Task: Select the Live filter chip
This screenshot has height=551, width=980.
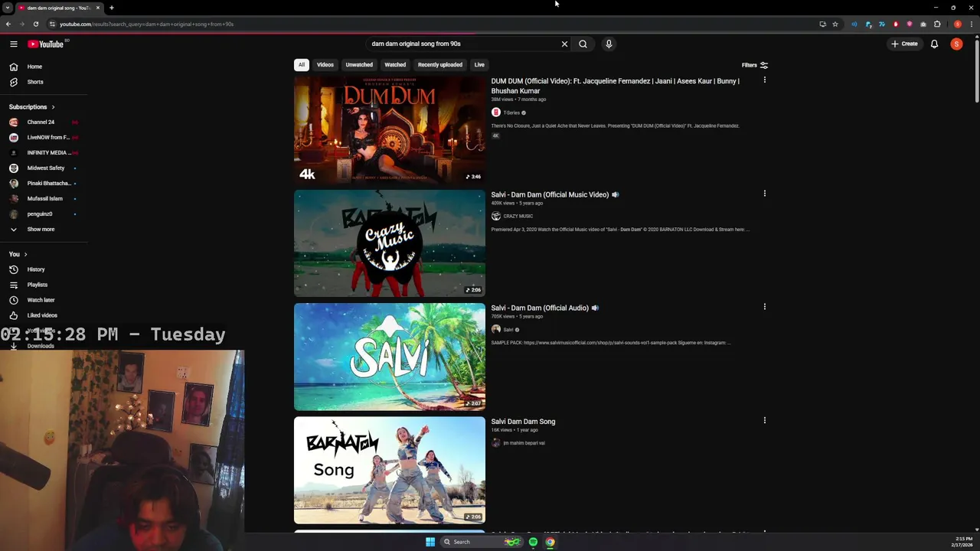Action: tap(479, 65)
